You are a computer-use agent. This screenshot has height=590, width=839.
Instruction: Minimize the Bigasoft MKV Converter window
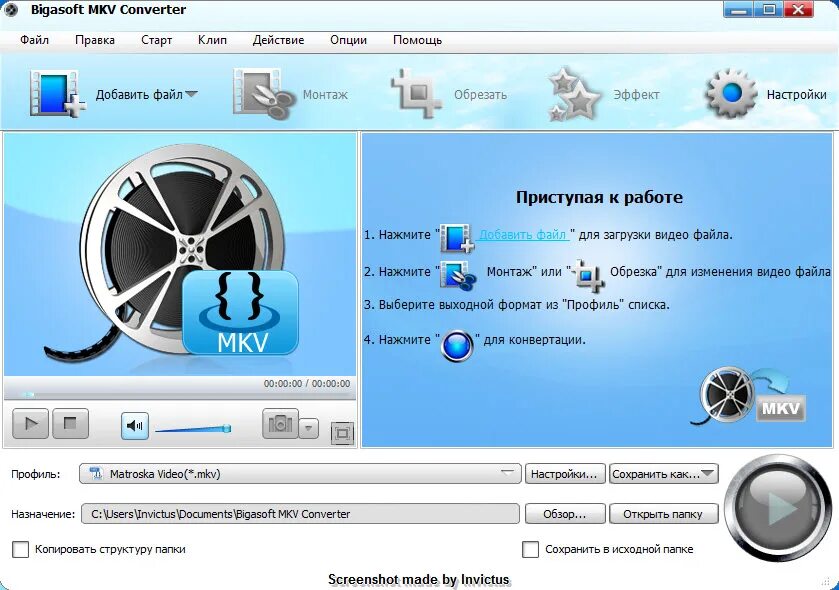tap(738, 10)
